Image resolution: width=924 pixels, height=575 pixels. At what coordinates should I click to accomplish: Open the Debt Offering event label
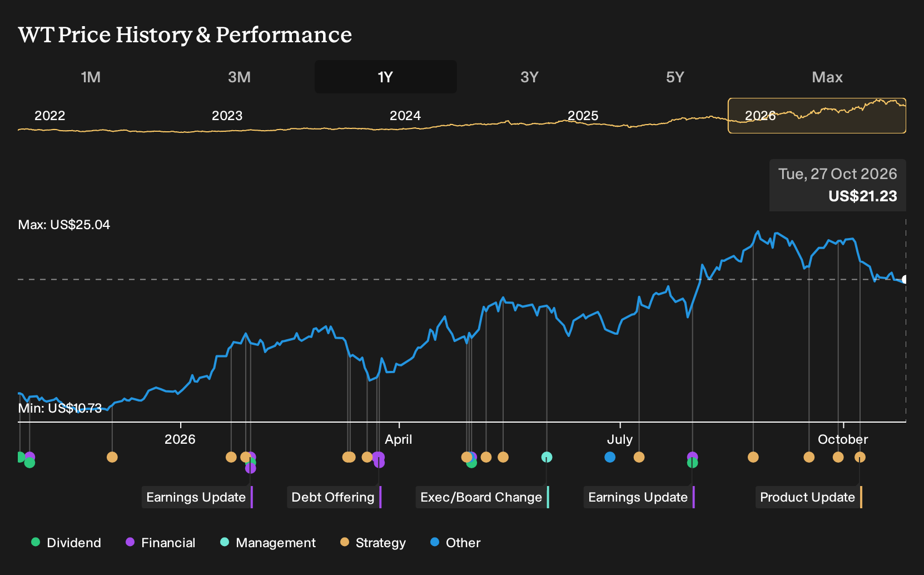coord(334,497)
